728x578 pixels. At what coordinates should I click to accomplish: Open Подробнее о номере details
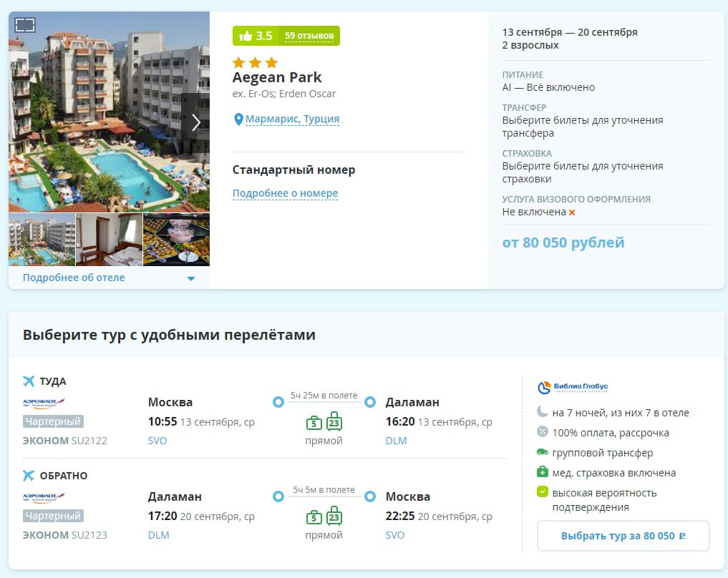[285, 193]
